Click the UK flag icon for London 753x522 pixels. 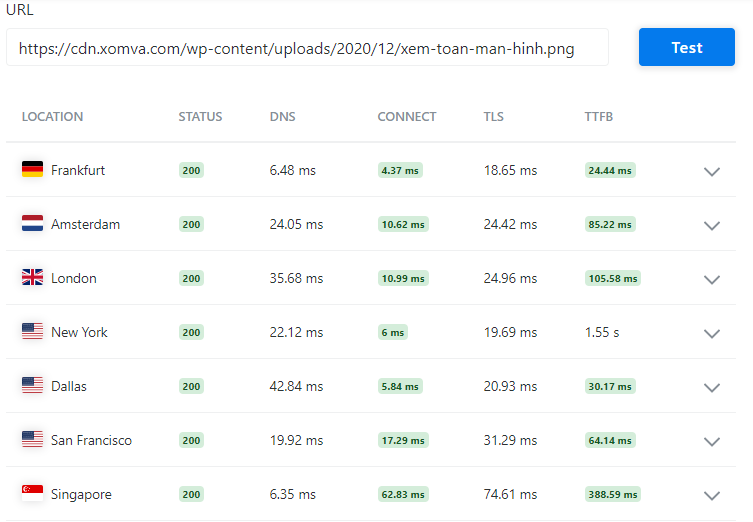pos(32,278)
